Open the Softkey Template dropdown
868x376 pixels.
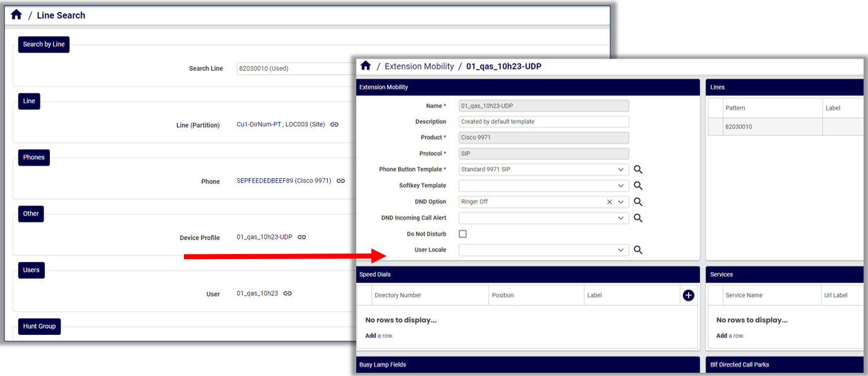point(621,186)
